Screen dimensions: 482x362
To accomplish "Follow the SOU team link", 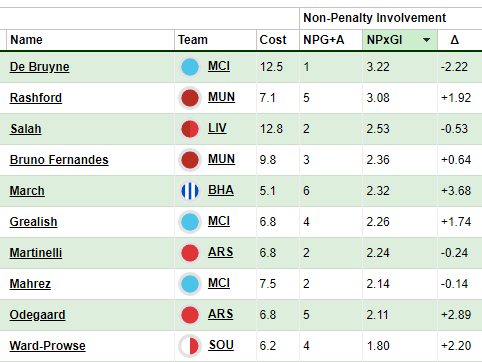I will (221, 345).
